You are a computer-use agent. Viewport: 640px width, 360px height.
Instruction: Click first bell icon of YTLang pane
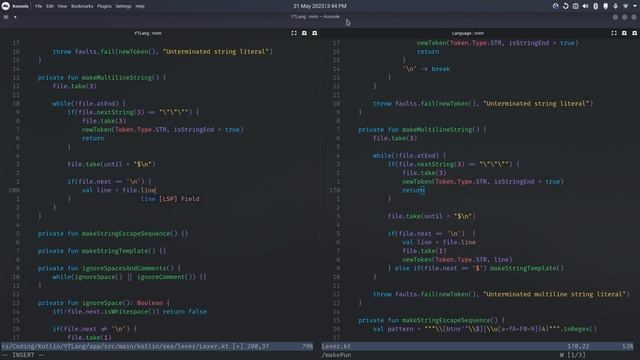[304, 33]
